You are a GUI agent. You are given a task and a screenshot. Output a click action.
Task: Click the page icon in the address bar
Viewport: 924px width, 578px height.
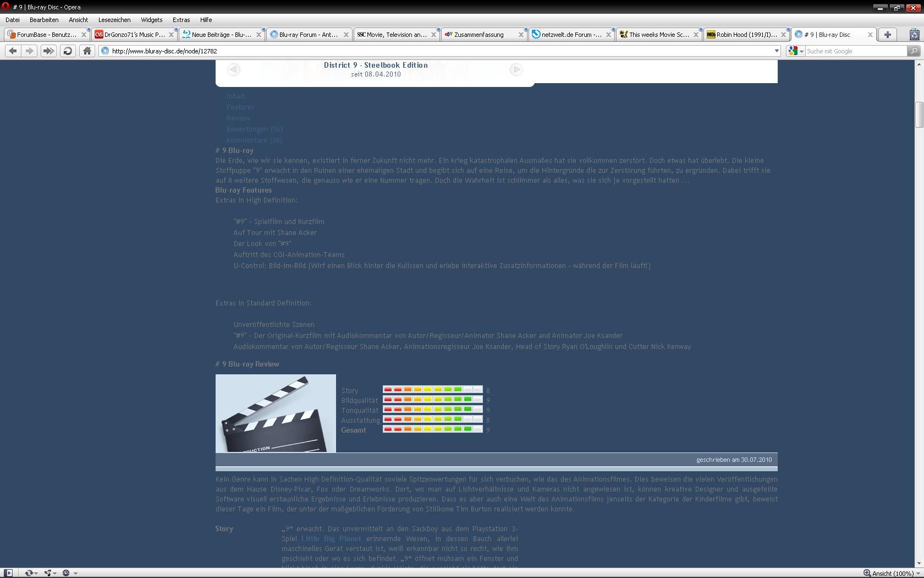coord(105,51)
